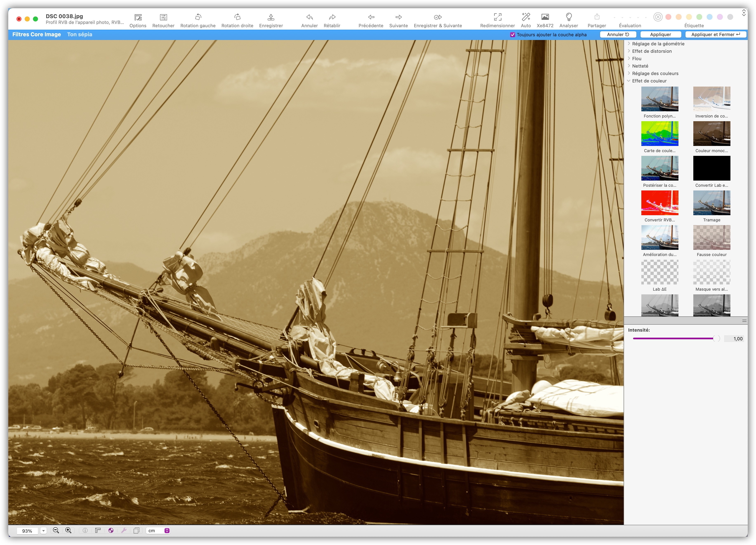
Task: Select the Couleur monoc... filter thumbnail
Action: (712, 134)
